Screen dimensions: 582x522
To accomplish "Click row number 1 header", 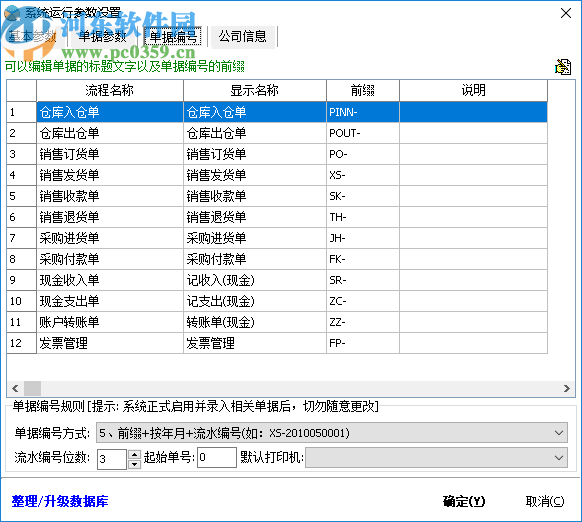I will click(22, 112).
